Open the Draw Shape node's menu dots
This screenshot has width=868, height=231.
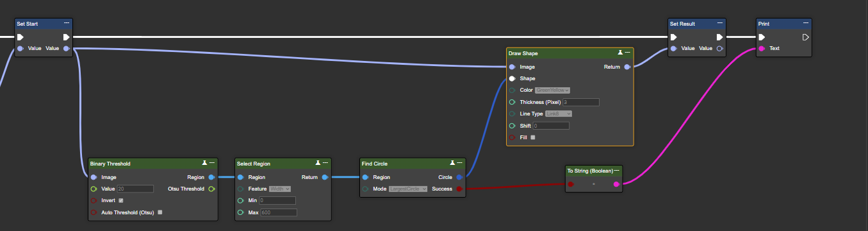628,53
